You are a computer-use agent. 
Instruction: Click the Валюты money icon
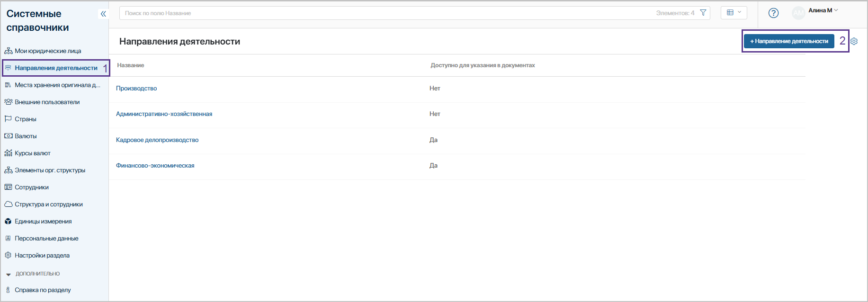pyautogui.click(x=8, y=136)
